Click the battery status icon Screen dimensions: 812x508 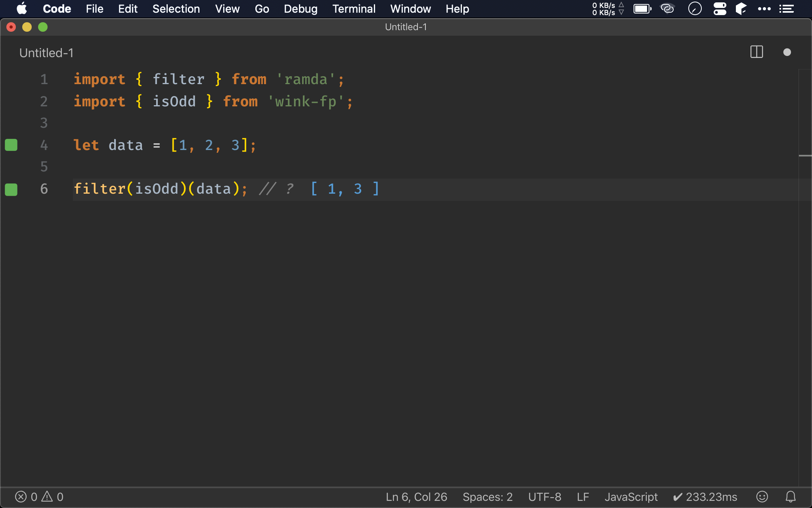642,9
